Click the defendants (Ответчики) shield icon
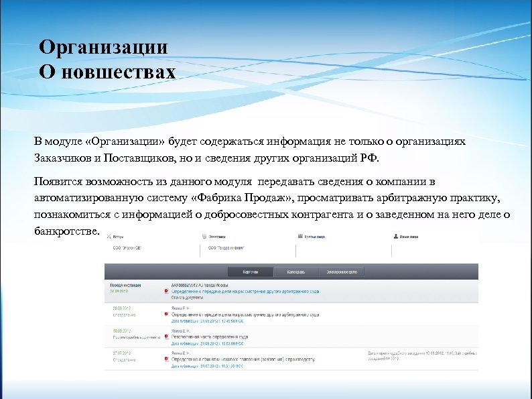Screen dimensions: 532x399 point(204,236)
